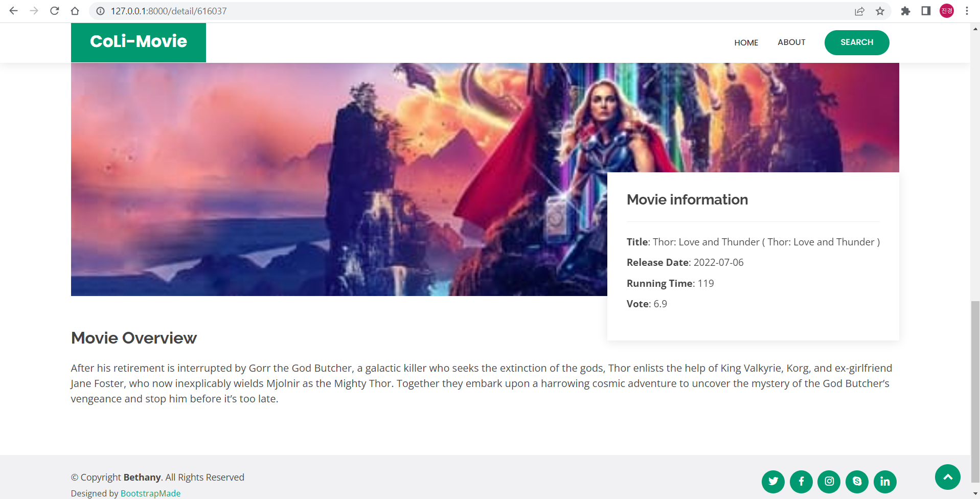The width and height of the screenshot is (980, 499).
Task: Open the ABOUT navigation item
Action: (791, 42)
